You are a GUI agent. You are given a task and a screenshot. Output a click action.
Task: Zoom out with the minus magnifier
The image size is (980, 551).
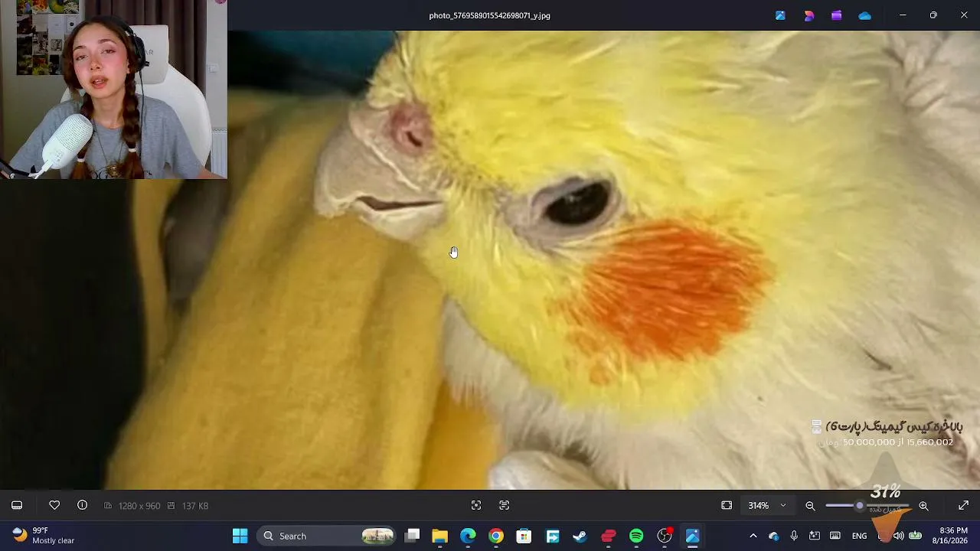(x=810, y=506)
